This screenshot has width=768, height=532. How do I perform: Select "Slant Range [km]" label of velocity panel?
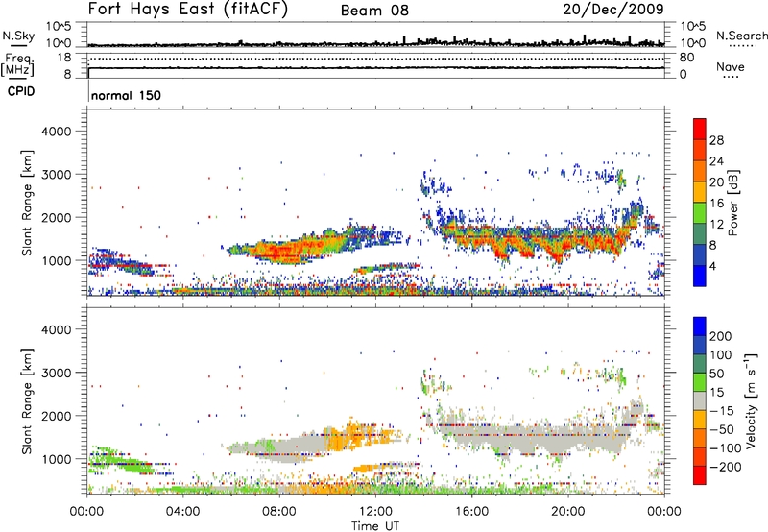pos(27,401)
